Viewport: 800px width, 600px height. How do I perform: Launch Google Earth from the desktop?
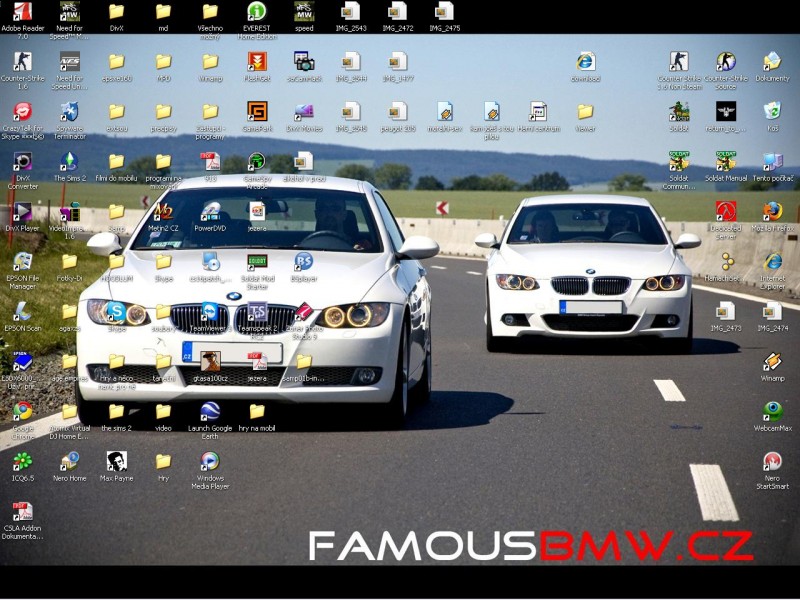(210, 411)
